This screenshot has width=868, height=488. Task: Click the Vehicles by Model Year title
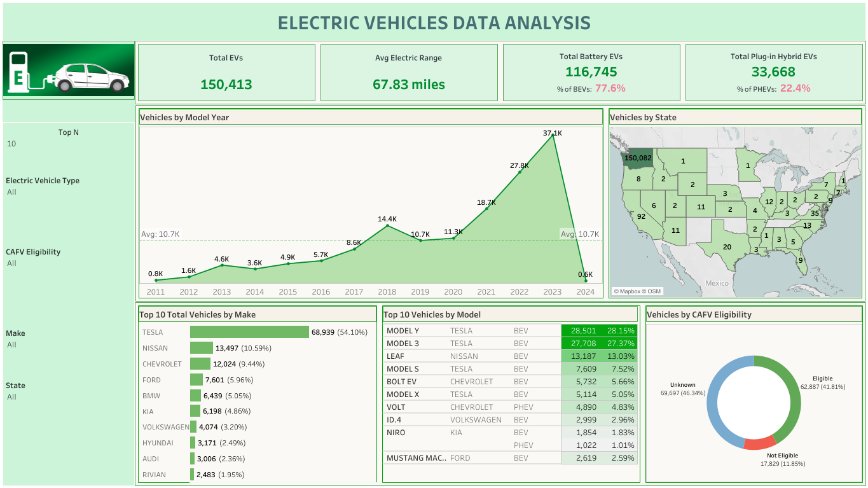(x=184, y=117)
